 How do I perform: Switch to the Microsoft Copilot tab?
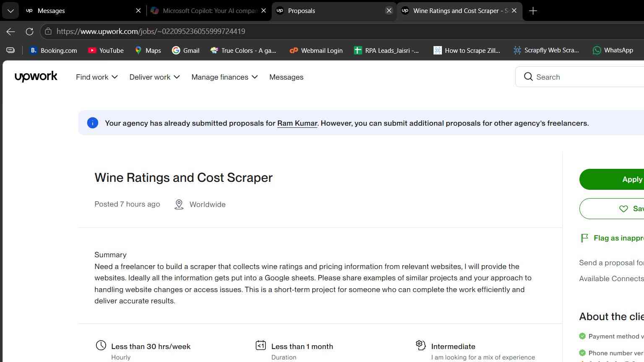pos(209,11)
